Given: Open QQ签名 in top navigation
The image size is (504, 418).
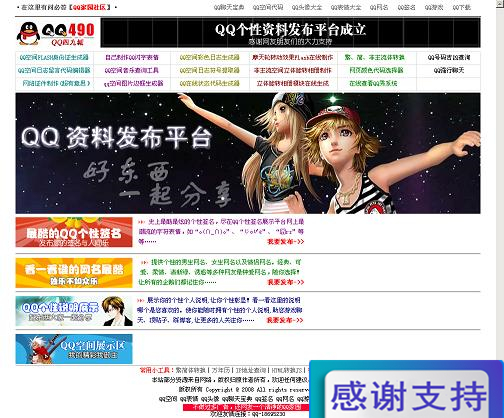Looking at the screenshot, I should point(407,7).
